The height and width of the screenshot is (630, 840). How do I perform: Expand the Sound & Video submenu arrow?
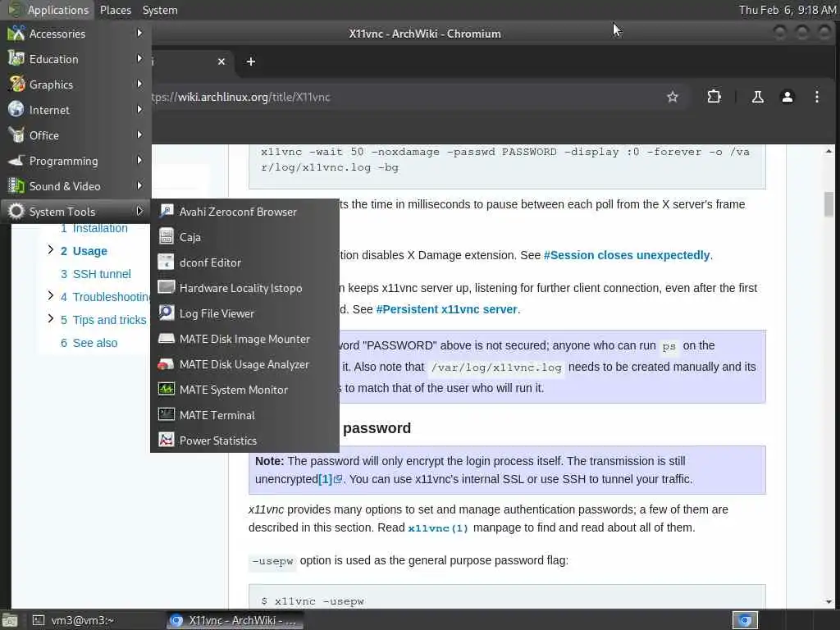click(x=139, y=186)
